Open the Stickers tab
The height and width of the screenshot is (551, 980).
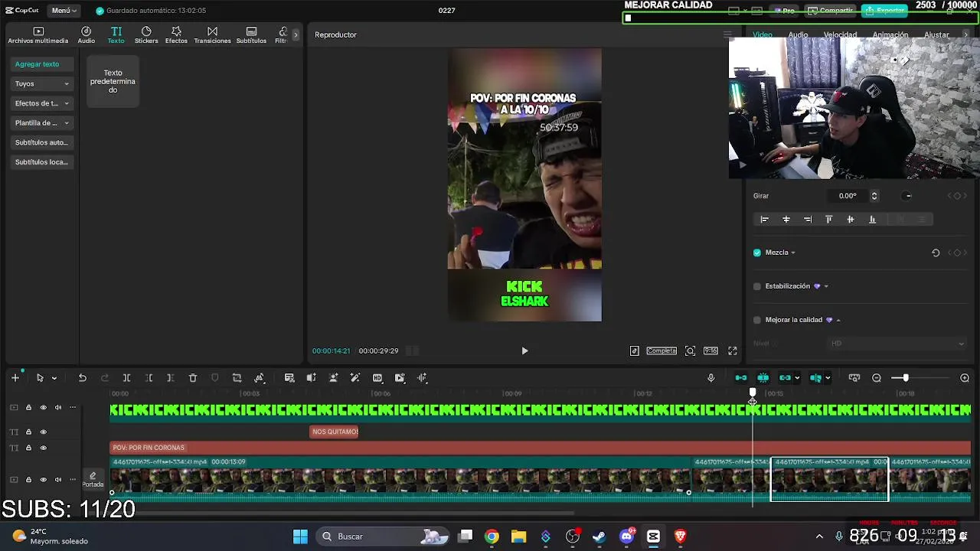[146, 35]
